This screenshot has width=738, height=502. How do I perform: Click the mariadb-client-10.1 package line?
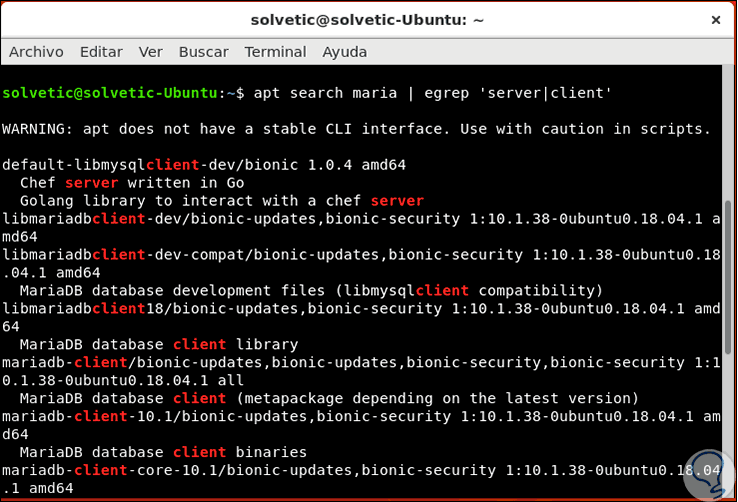[361, 416]
